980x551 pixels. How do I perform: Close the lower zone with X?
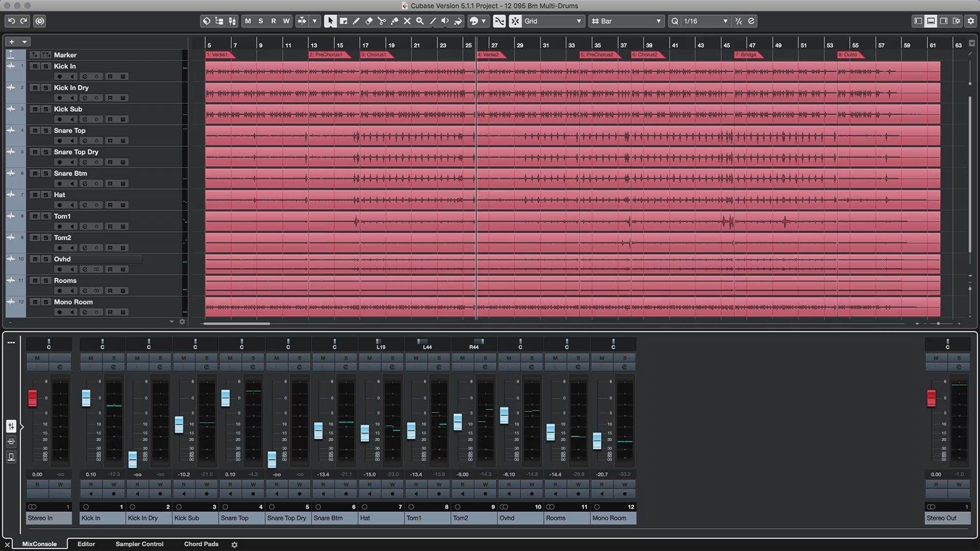[7, 544]
